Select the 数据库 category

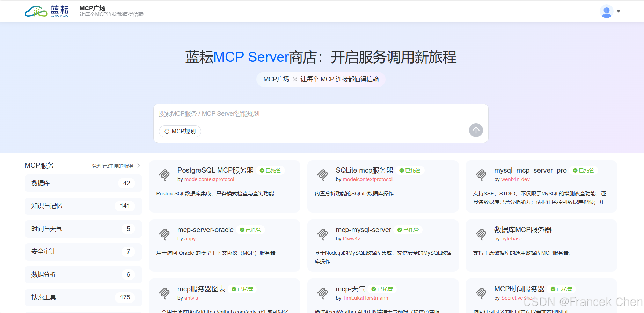coord(83,183)
